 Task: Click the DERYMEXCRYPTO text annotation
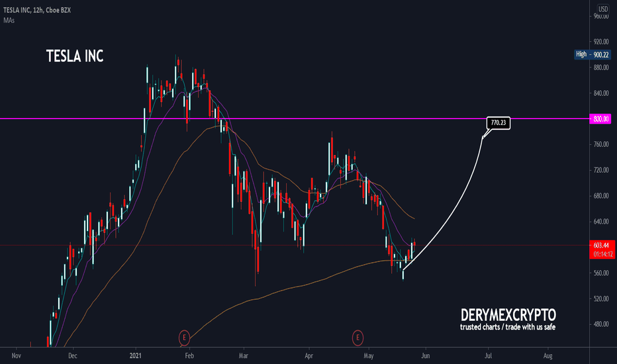coord(508,315)
